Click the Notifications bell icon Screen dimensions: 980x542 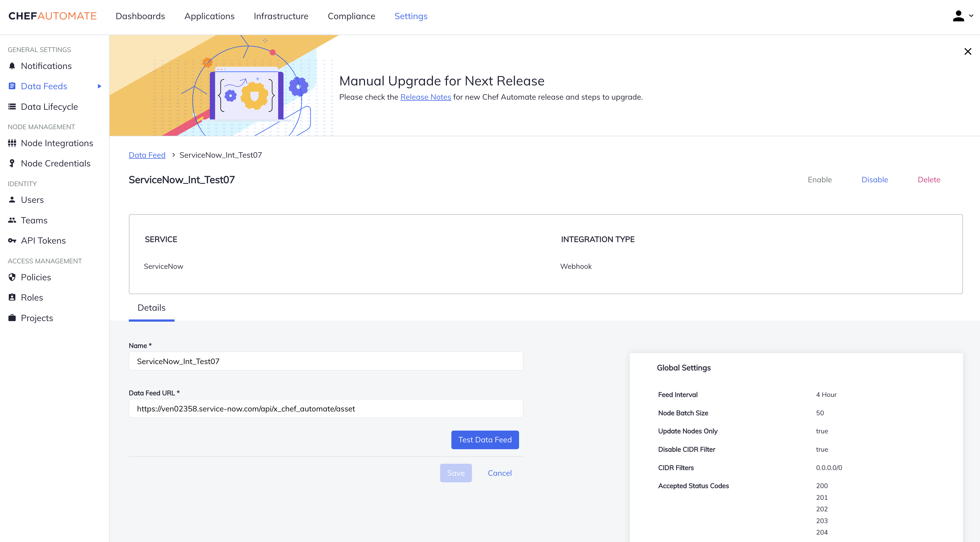12,66
